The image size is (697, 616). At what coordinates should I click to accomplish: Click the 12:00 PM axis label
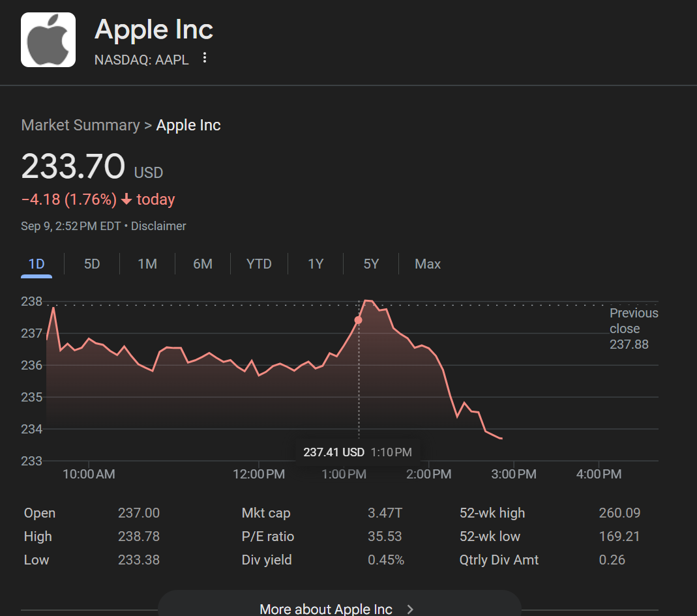(259, 475)
